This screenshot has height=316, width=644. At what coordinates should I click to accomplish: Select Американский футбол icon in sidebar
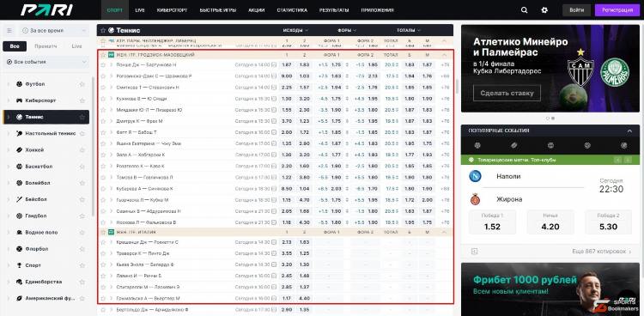pos(19,298)
